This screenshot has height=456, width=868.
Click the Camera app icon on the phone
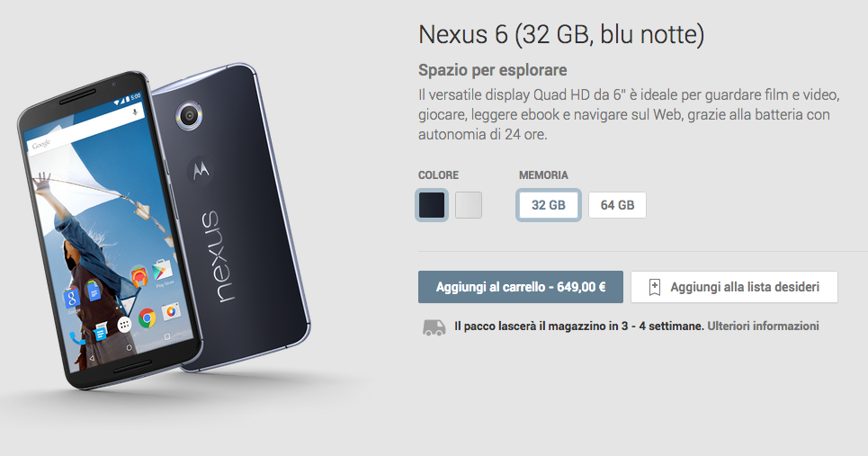coord(171,312)
